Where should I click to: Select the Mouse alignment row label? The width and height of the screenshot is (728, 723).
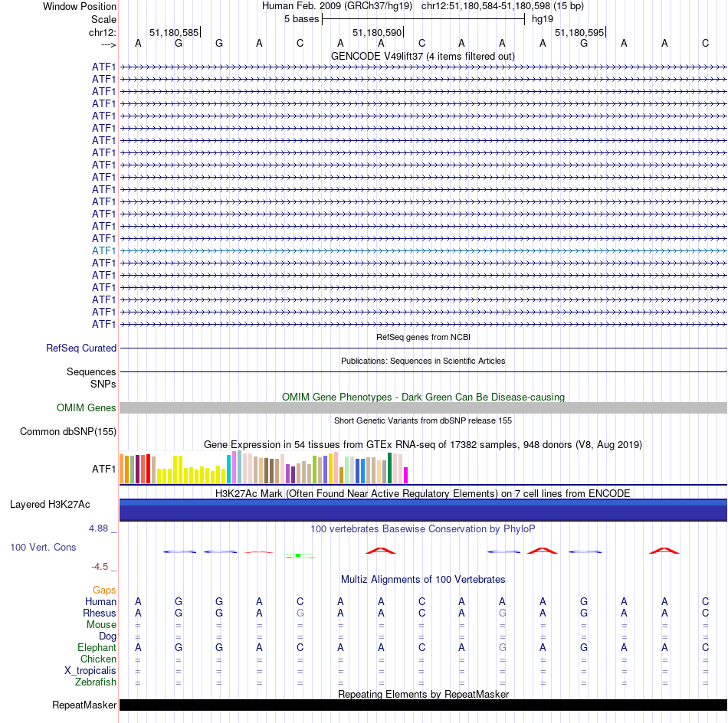coord(101,625)
